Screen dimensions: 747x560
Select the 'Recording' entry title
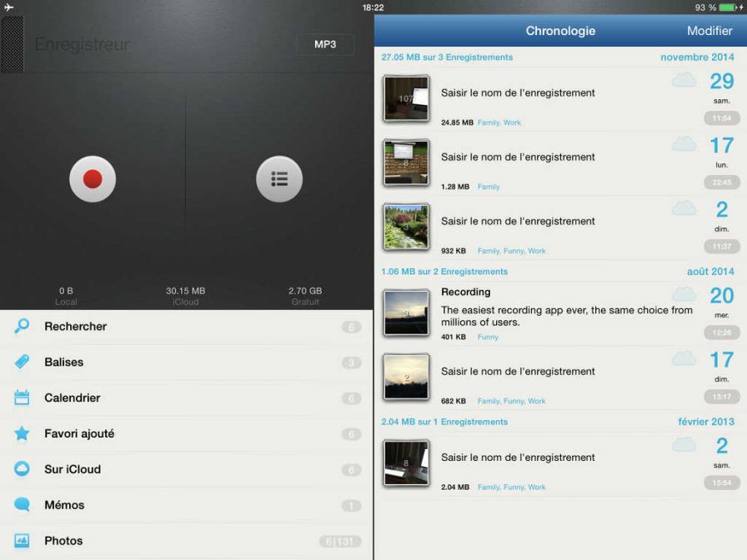(x=465, y=292)
